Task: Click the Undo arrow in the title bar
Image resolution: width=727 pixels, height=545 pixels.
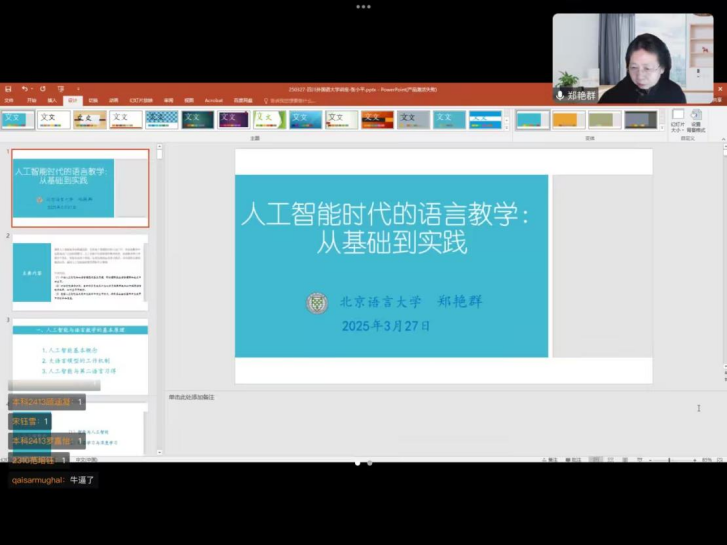Action: coord(25,89)
